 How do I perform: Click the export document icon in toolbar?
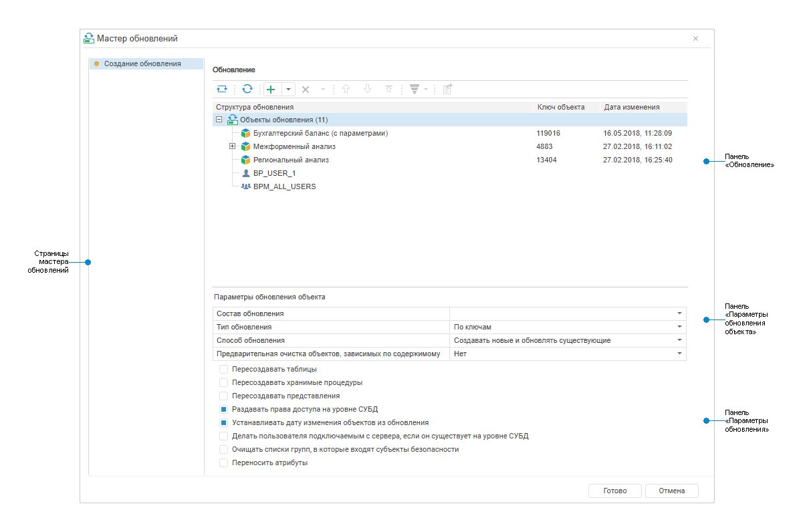pos(447,89)
